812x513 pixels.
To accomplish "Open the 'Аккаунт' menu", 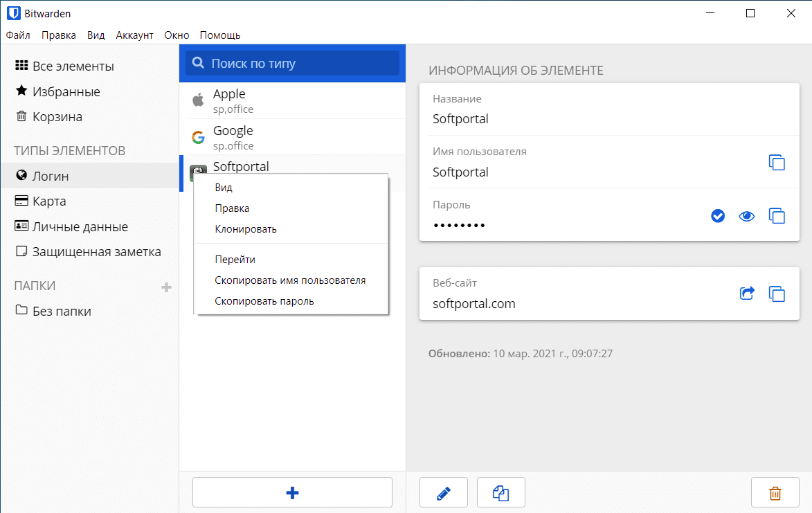I will pyautogui.click(x=134, y=35).
